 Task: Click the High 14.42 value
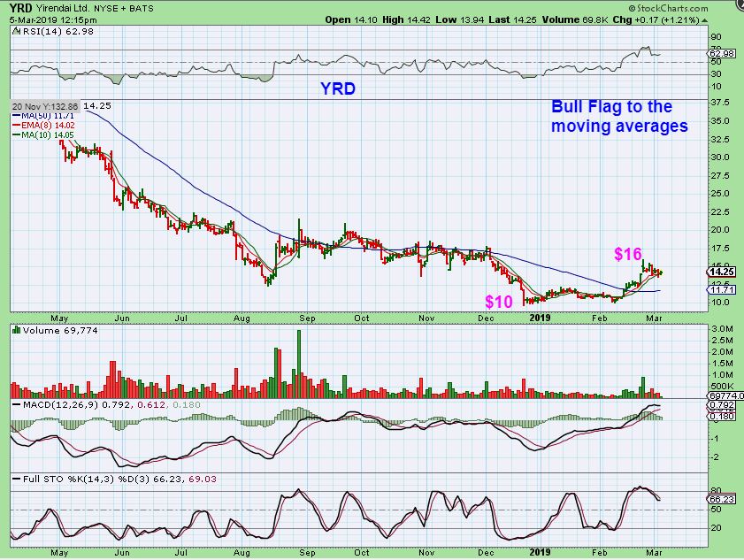(407, 20)
